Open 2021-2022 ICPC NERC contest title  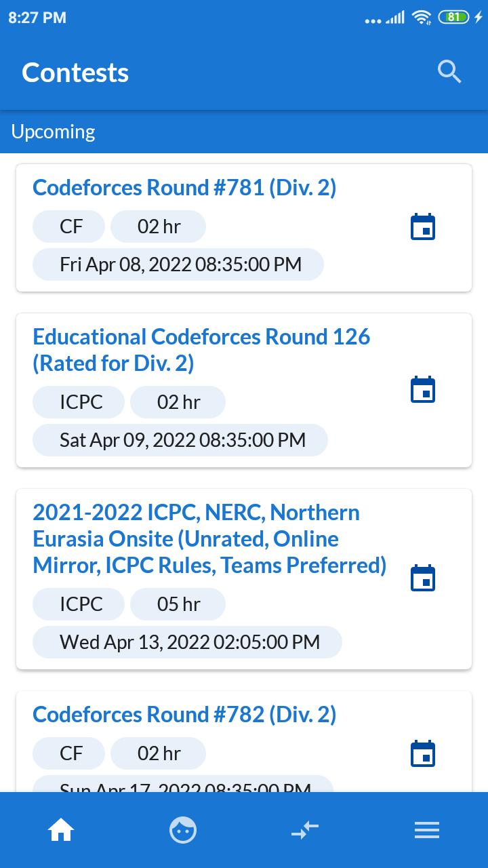(x=209, y=538)
